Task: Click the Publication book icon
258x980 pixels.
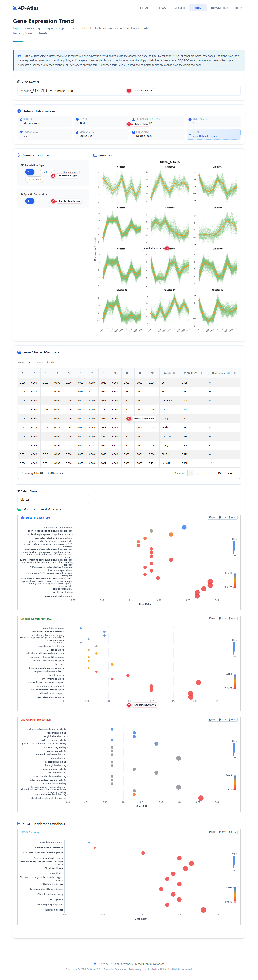Action: pyautogui.click(x=133, y=132)
